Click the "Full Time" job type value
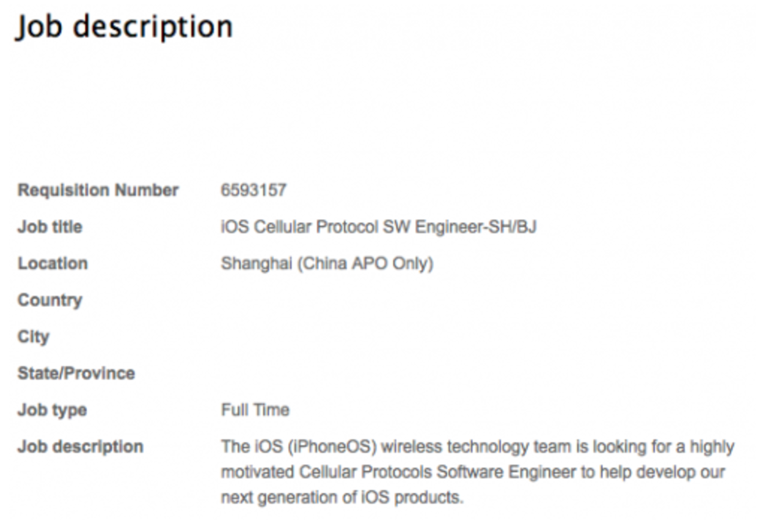The width and height of the screenshot is (782, 532). (x=255, y=410)
